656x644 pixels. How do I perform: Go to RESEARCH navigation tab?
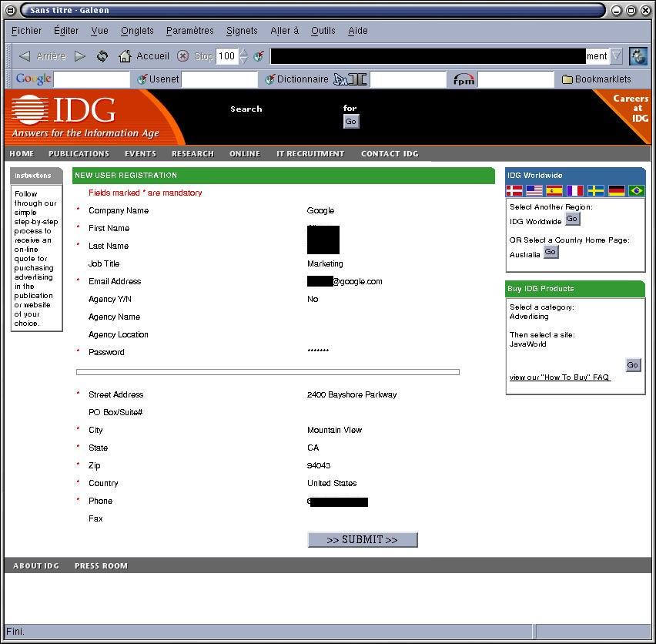pos(192,153)
